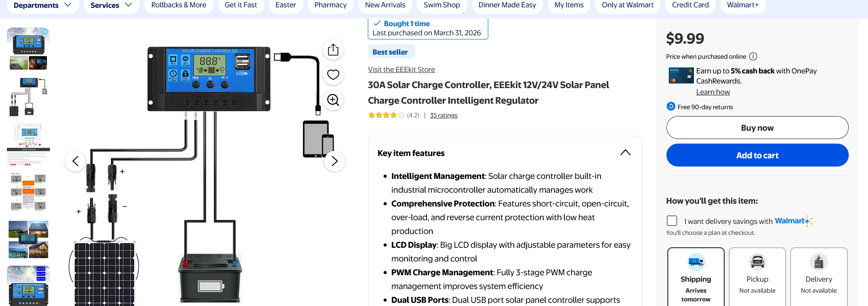Select the Delivery option tile
Image resolution: width=868 pixels, height=306 pixels.
[818, 275]
